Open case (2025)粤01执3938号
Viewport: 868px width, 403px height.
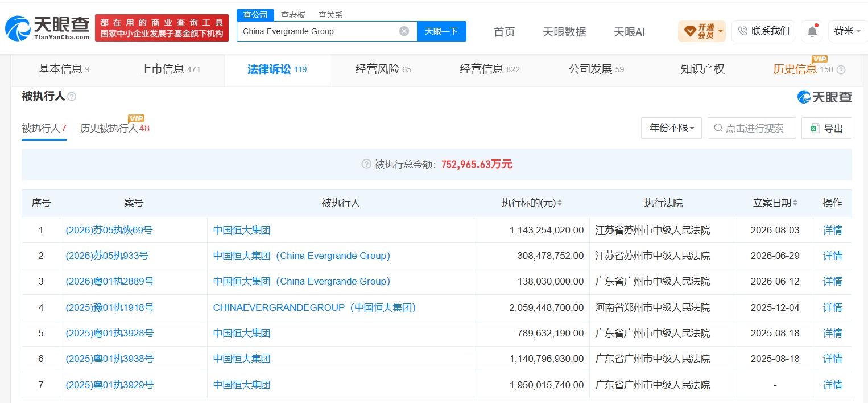[x=110, y=359]
